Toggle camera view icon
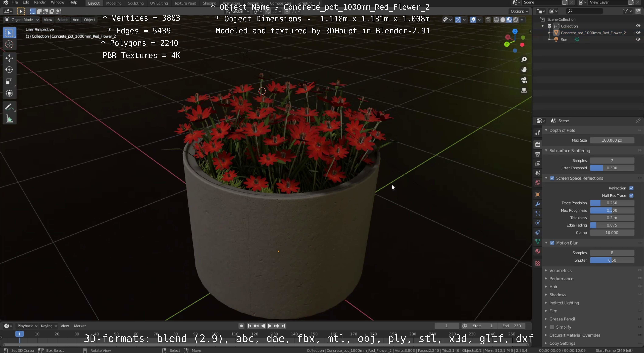The height and width of the screenshot is (353, 644). coord(524,80)
